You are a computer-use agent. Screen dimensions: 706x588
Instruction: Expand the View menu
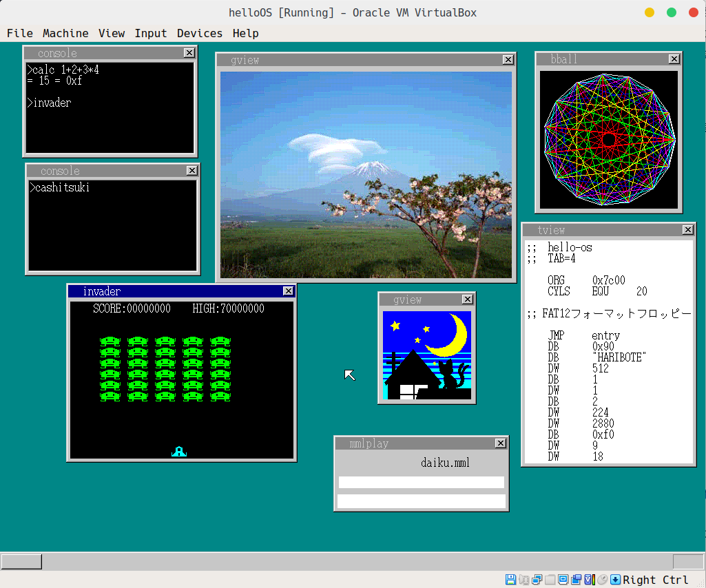(112, 33)
